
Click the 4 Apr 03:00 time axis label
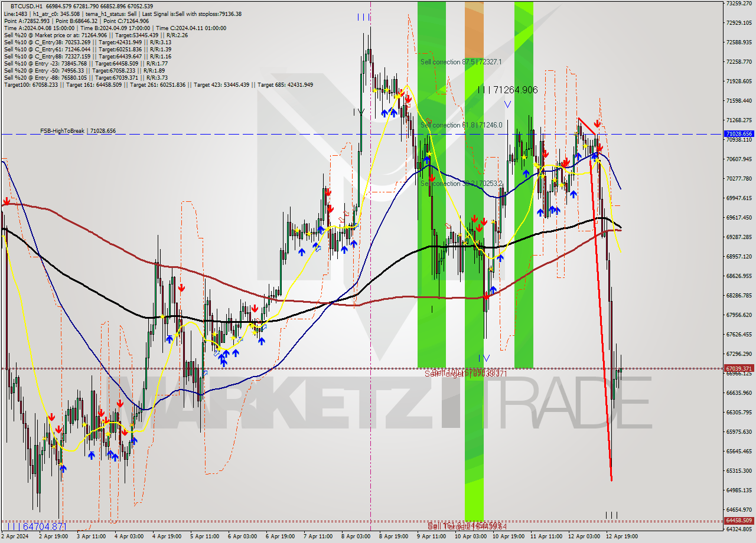coord(129,537)
